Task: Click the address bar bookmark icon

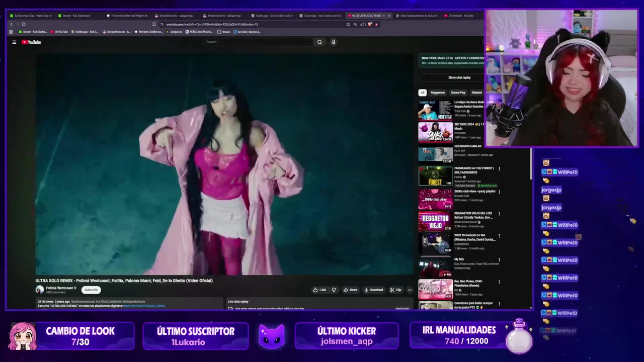Action: pyautogui.click(x=154, y=24)
